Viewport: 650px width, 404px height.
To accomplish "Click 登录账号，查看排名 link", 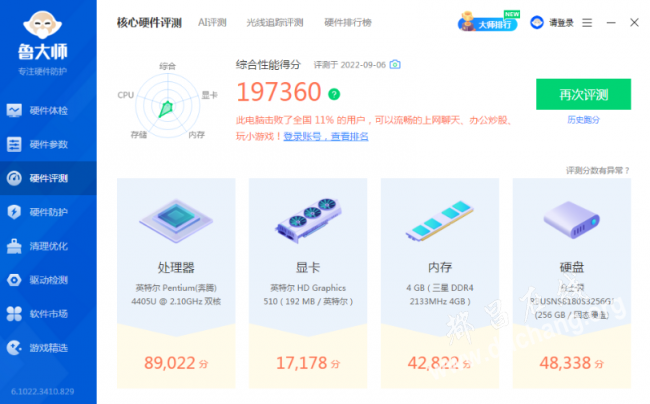I will (x=326, y=136).
